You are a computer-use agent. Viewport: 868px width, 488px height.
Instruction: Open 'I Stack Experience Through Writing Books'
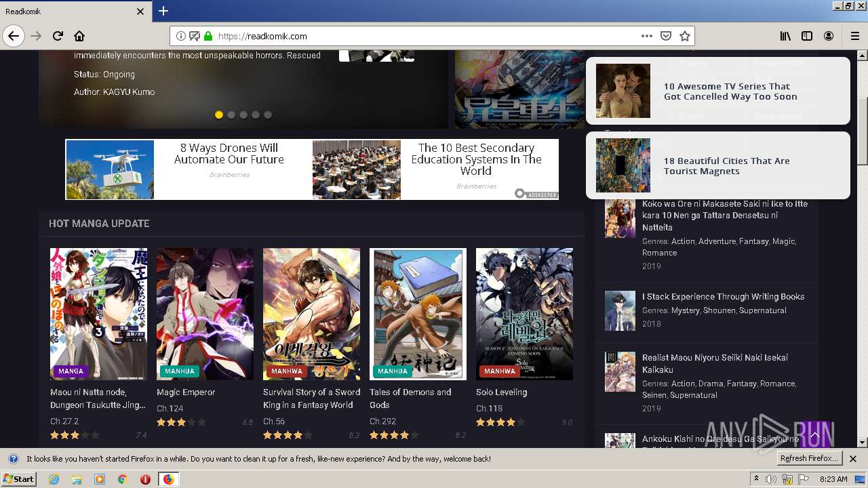click(723, 297)
